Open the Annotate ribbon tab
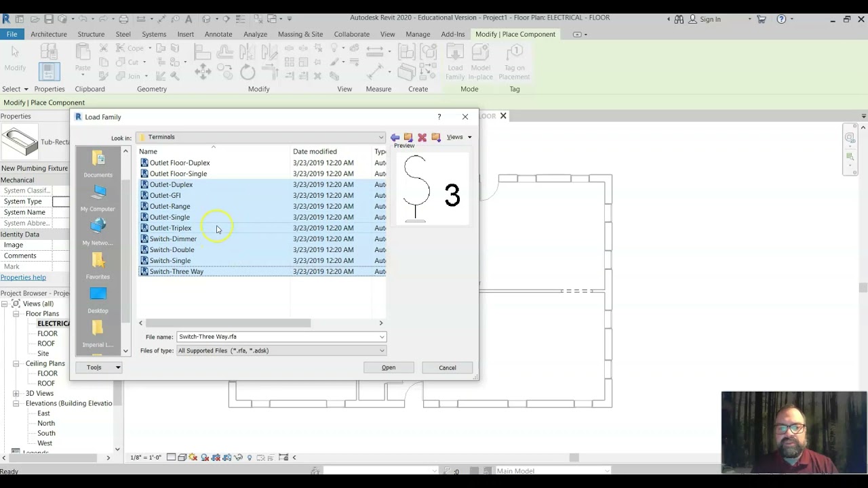868x488 pixels. pyautogui.click(x=218, y=34)
